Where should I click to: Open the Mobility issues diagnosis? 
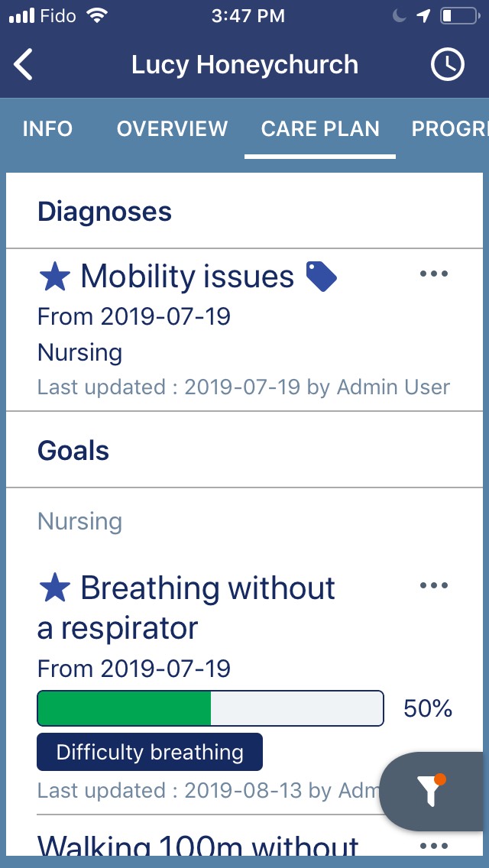(187, 277)
